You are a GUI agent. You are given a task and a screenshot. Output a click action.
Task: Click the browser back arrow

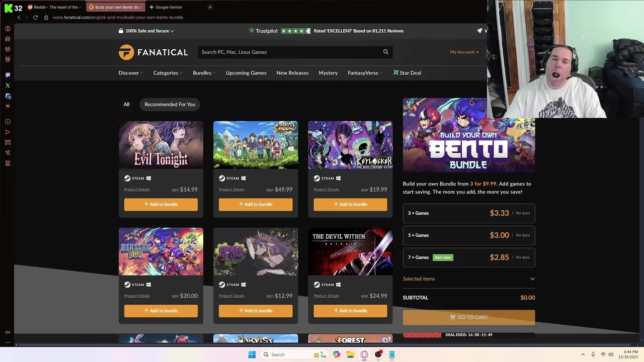[x=19, y=17]
